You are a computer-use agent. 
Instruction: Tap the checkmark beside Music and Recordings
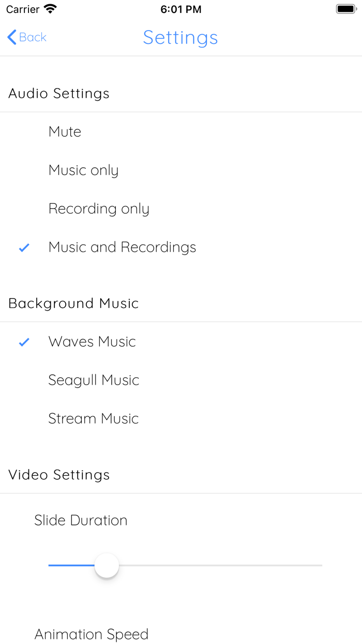click(x=24, y=248)
